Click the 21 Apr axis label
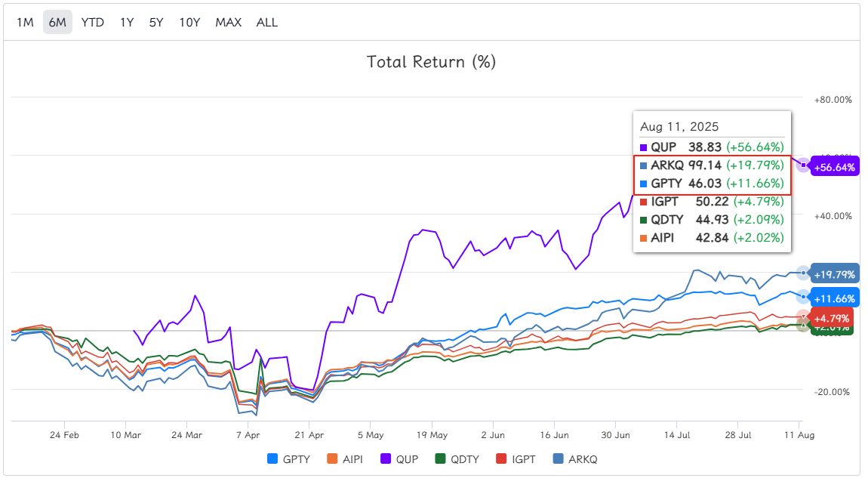Viewport: 868px width, 497px height. (309, 435)
